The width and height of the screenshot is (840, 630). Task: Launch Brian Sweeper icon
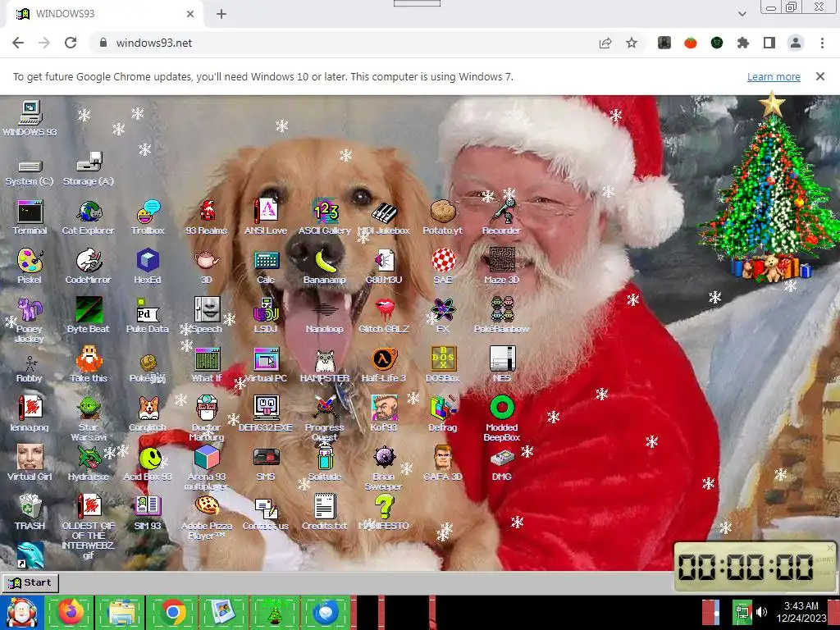pos(384,468)
